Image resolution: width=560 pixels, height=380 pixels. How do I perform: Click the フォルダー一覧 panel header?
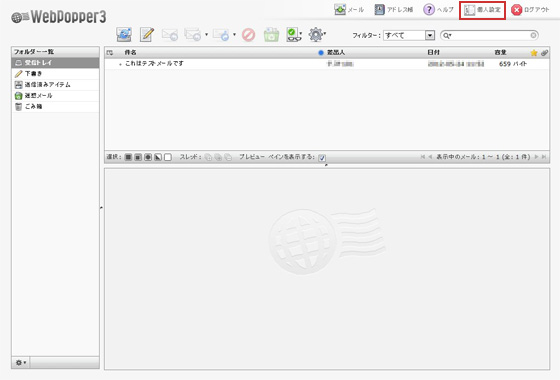[55, 52]
